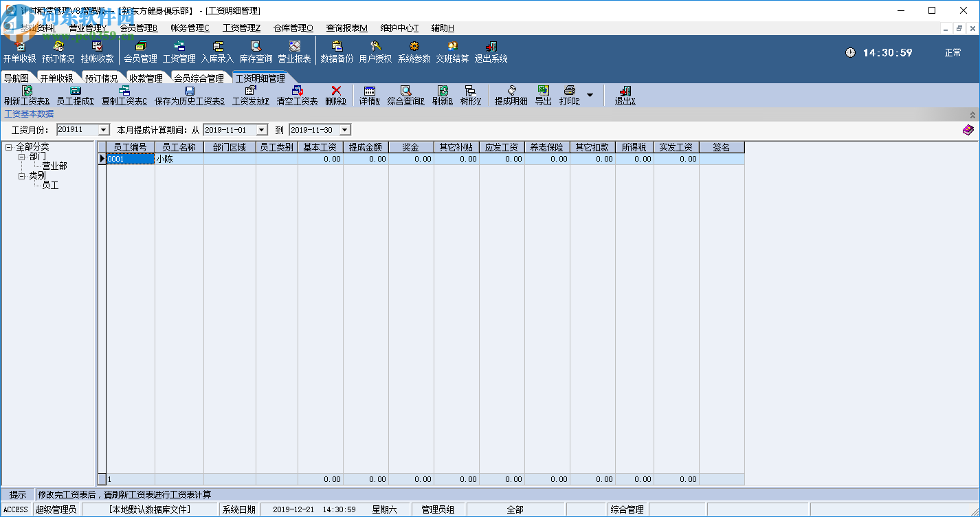
Task: Click the 库存查询 magnifier icon
Action: click(x=256, y=47)
